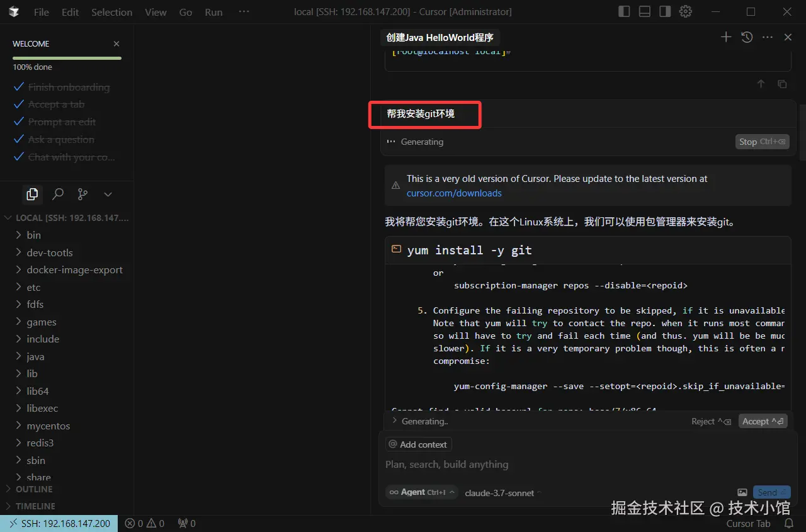
Task: Open chat panel more options ellipsis
Action: coord(768,37)
